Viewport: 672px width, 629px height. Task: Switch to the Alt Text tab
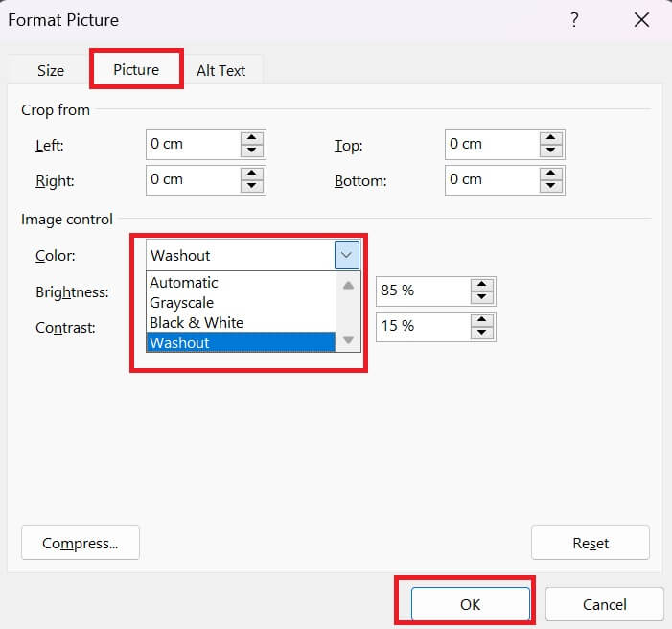(221, 70)
